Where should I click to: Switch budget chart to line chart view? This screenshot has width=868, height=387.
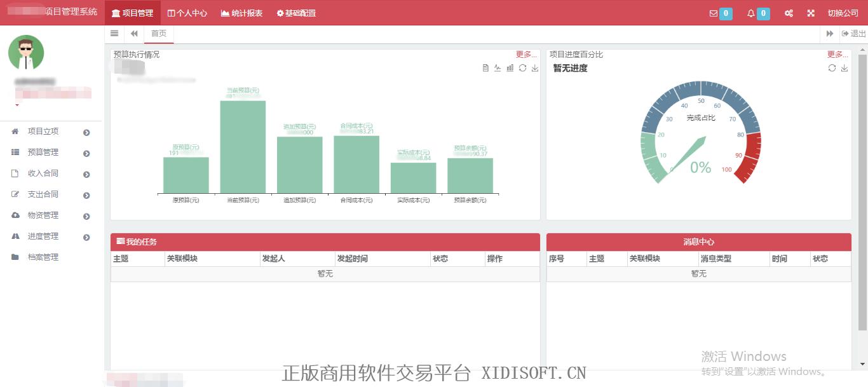tap(498, 68)
